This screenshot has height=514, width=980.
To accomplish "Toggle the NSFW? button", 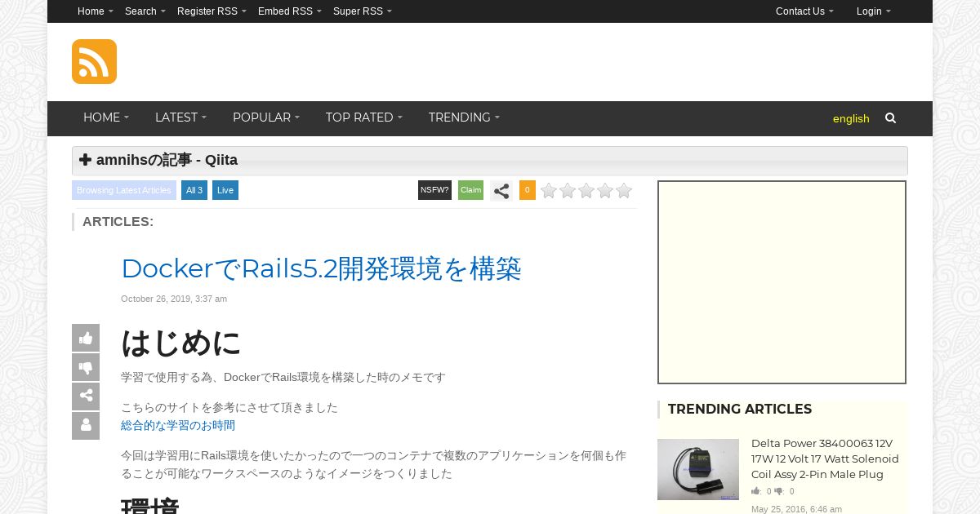I will pos(434,190).
